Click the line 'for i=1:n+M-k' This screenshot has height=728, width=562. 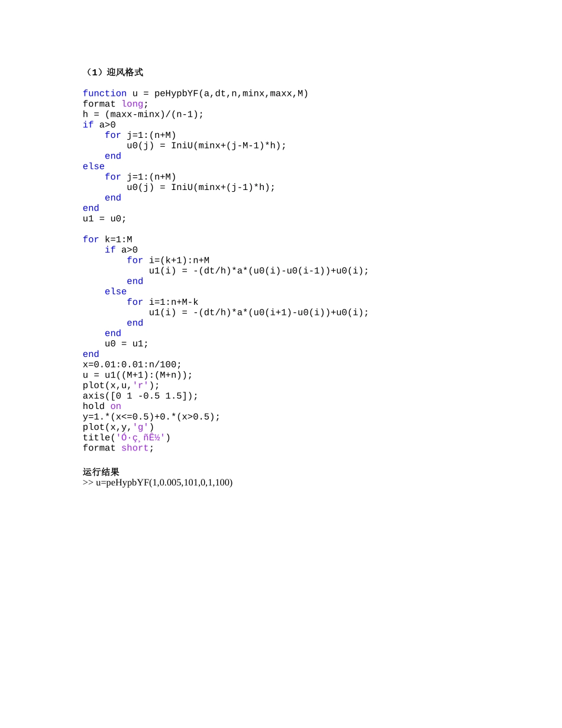(163, 302)
